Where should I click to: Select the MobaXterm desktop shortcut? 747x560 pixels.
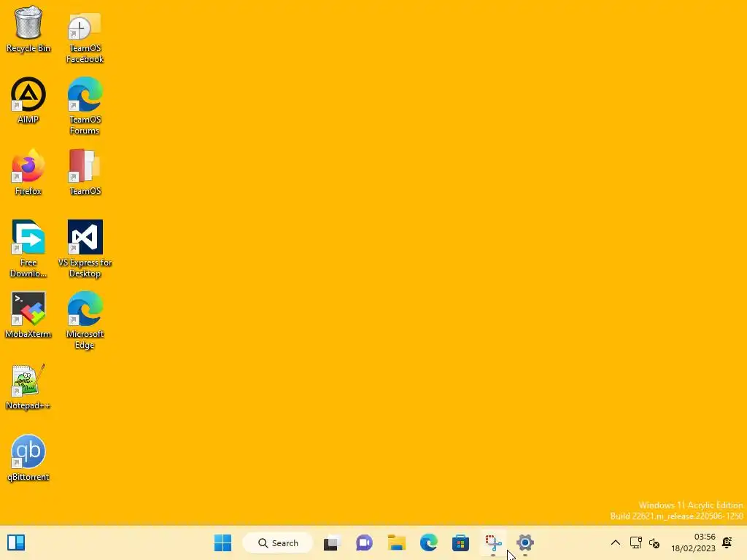28,315
